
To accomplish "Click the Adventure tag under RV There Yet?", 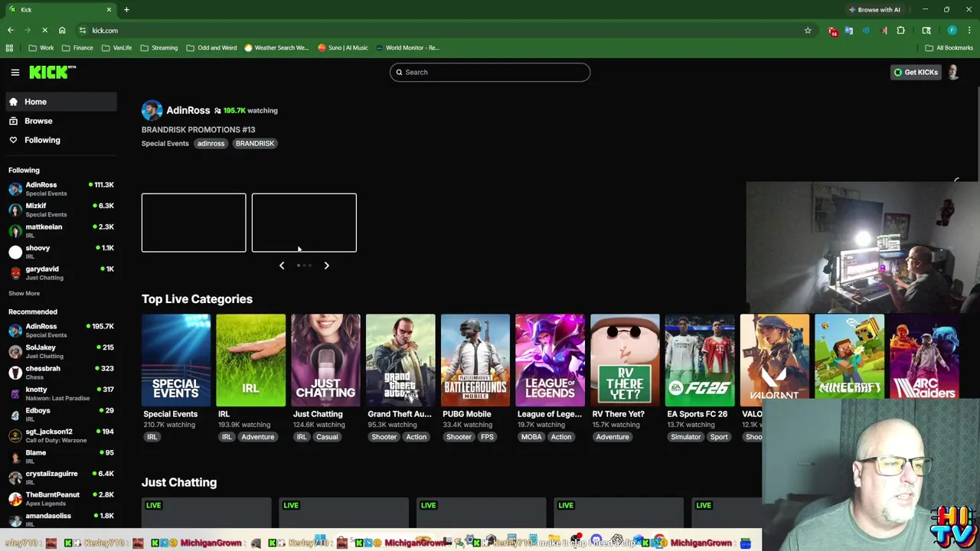I will coord(612,437).
